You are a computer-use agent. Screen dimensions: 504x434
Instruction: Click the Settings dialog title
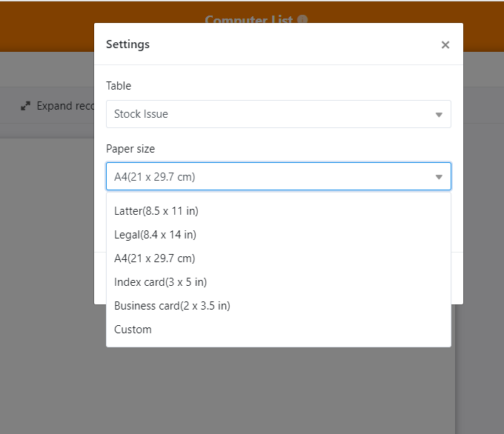tap(127, 44)
